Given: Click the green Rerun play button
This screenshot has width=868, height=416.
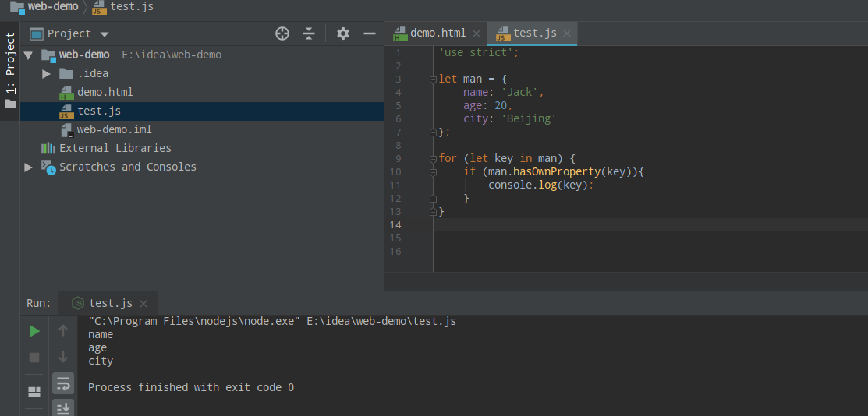Looking at the screenshot, I should click(34, 331).
